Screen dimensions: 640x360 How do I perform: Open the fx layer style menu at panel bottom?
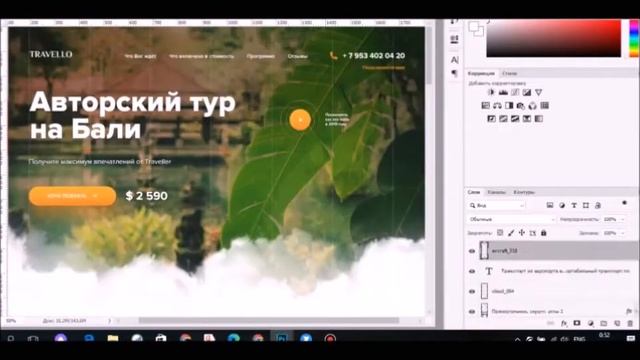coord(564,323)
